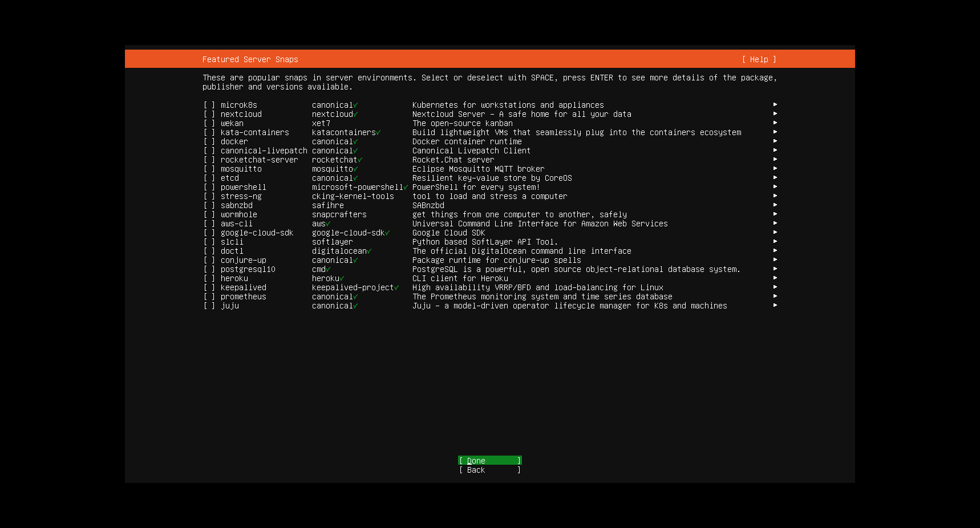Click description 'CLI client for Heroku'

pos(460,278)
